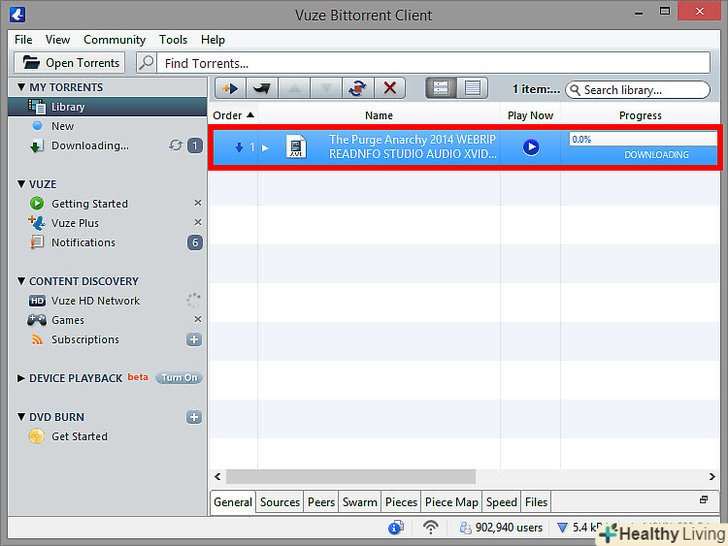Click the Play Now button for The Purge
This screenshot has width=728, height=546.
pyautogui.click(x=531, y=147)
